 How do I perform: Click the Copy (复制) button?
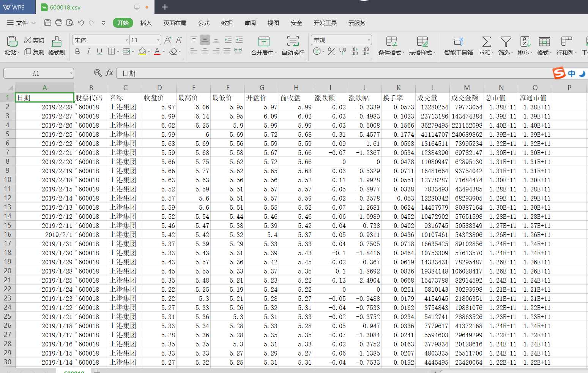pyautogui.click(x=34, y=52)
